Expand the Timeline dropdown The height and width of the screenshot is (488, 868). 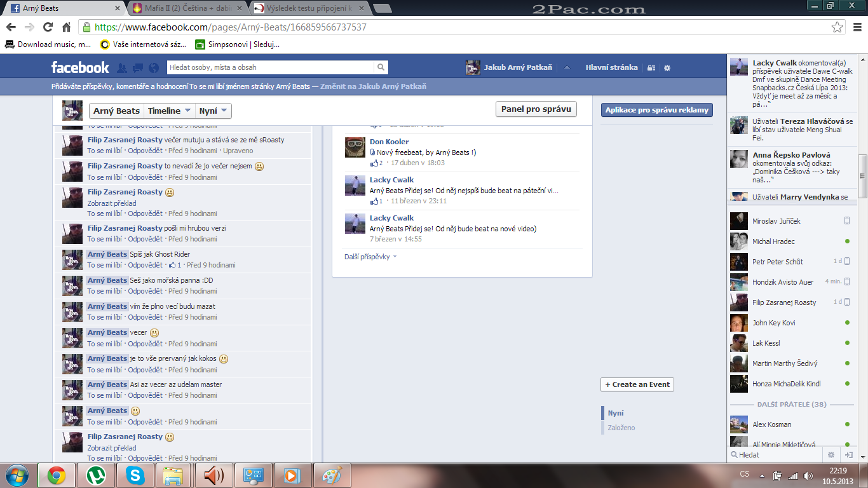click(x=170, y=111)
